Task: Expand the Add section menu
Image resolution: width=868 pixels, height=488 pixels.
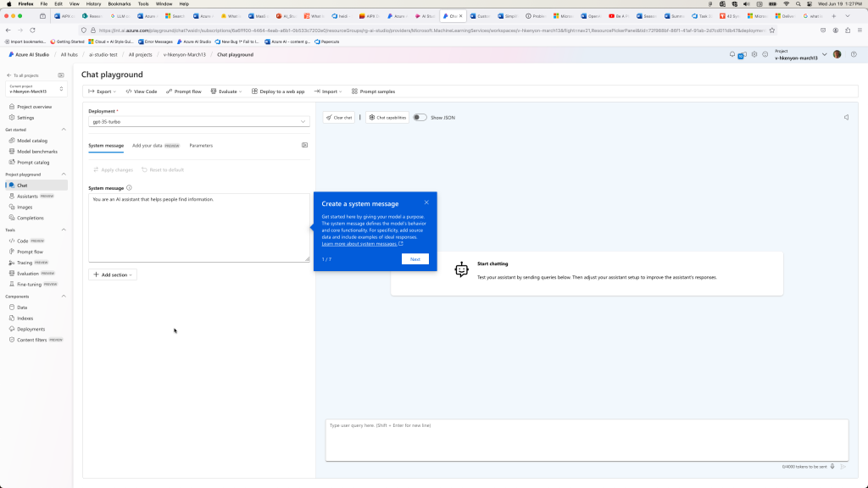Action: pos(113,274)
